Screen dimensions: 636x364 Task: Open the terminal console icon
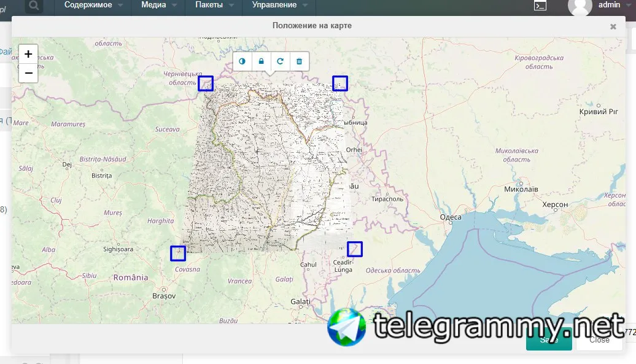pos(540,6)
